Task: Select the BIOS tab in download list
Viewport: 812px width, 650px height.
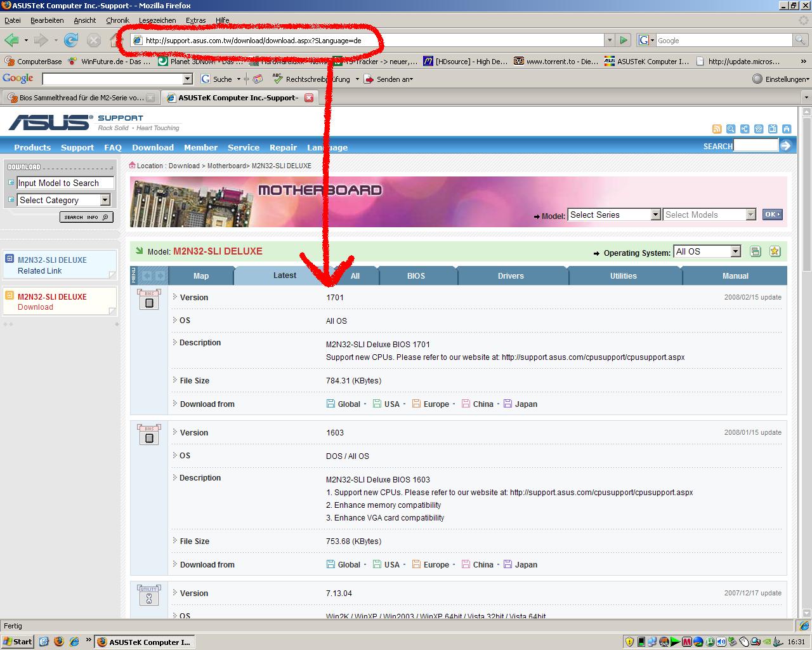Action: pos(416,276)
